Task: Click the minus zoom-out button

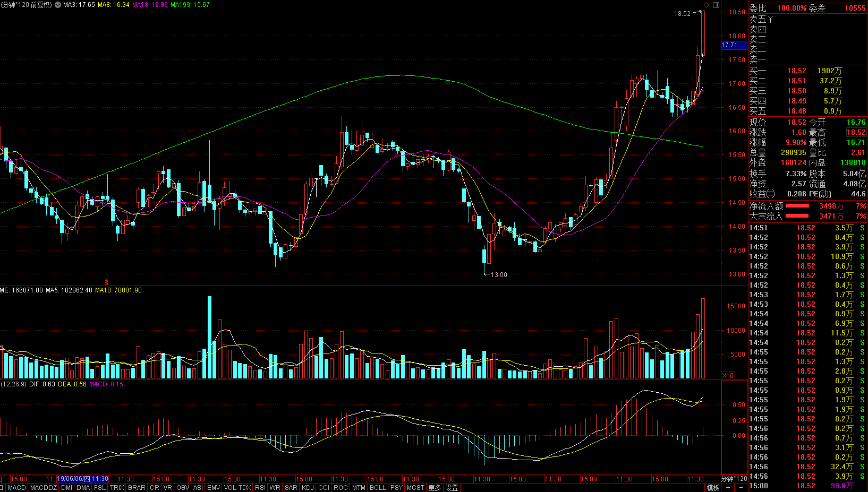Action: point(741,488)
